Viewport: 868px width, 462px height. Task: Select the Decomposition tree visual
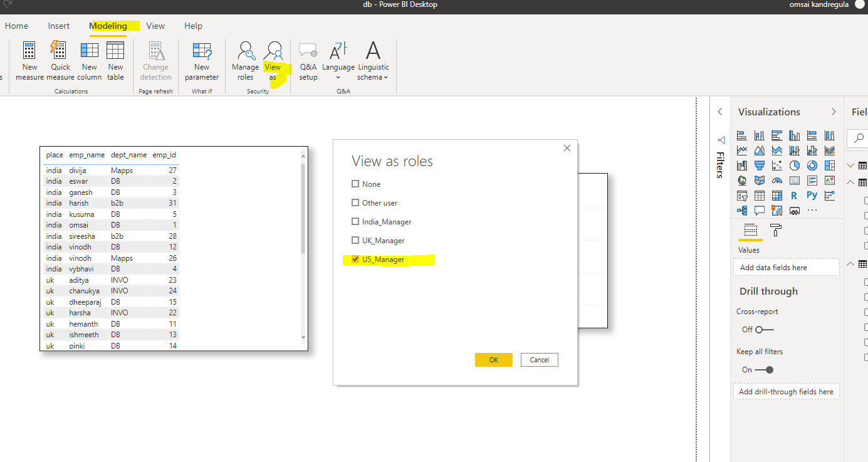[742, 211]
